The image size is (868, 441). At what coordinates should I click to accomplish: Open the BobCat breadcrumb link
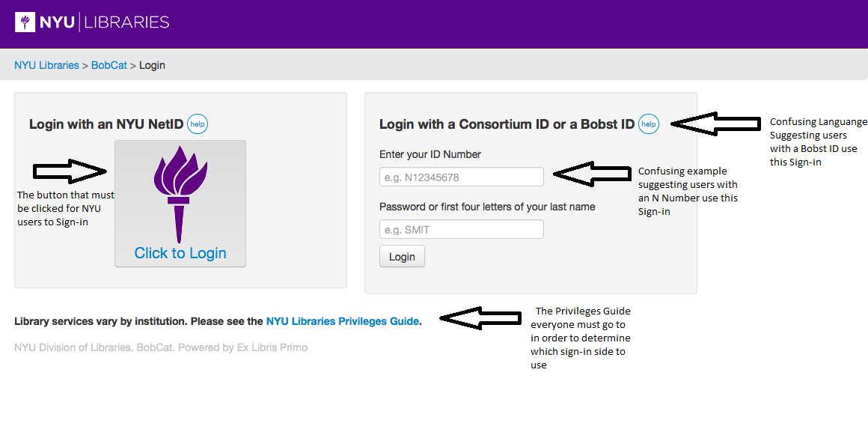[x=109, y=65]
